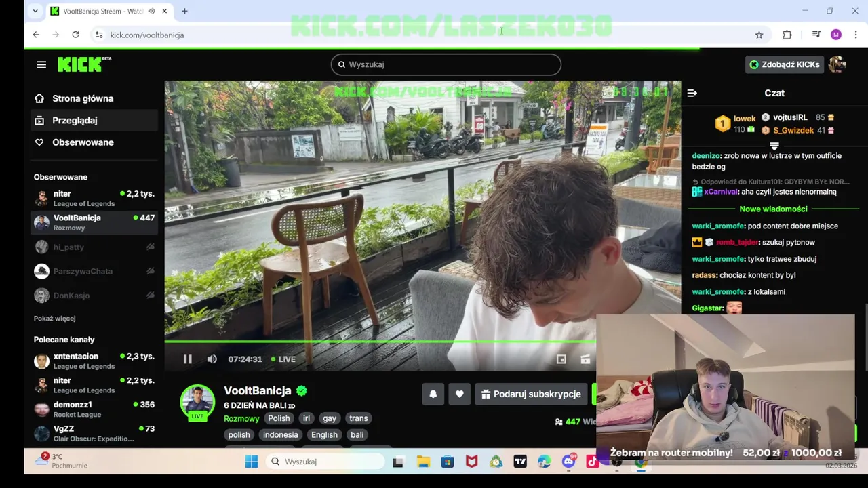Screen dimensions: 868x488
Task: Open recommended channel VgZZ
Action: (x=94, y=433)
